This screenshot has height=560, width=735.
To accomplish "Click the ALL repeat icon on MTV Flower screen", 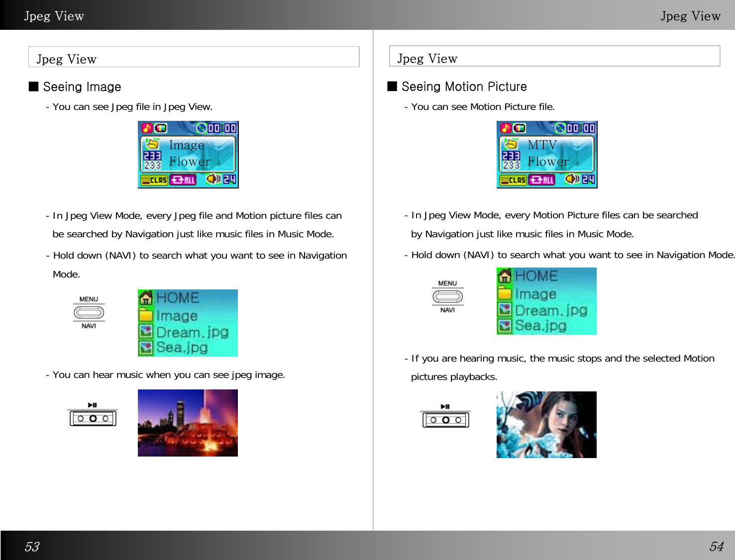I will (542, 180).
